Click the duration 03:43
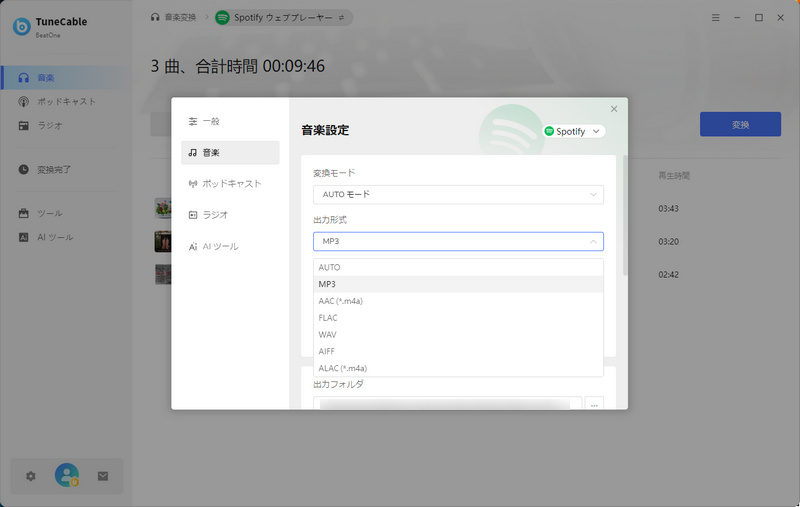800x507 pixels. coord(668,209)
